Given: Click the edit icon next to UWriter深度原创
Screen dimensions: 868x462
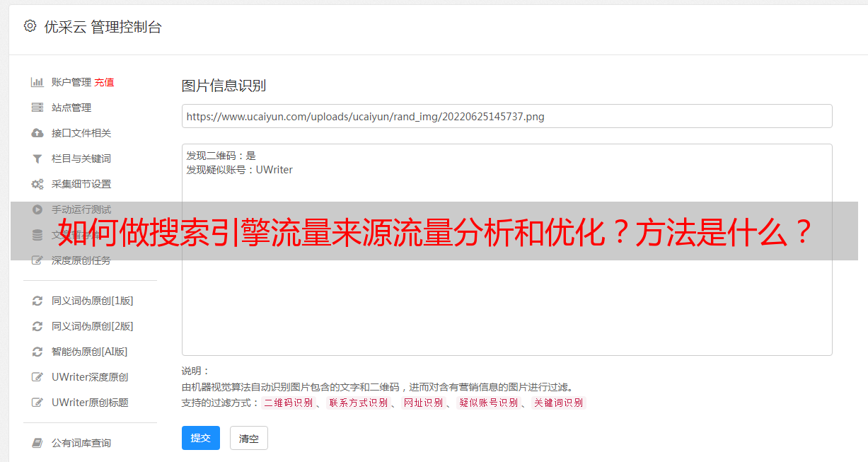Looking at the screenshot, I should pyautogui.click(x=37, y=377).
